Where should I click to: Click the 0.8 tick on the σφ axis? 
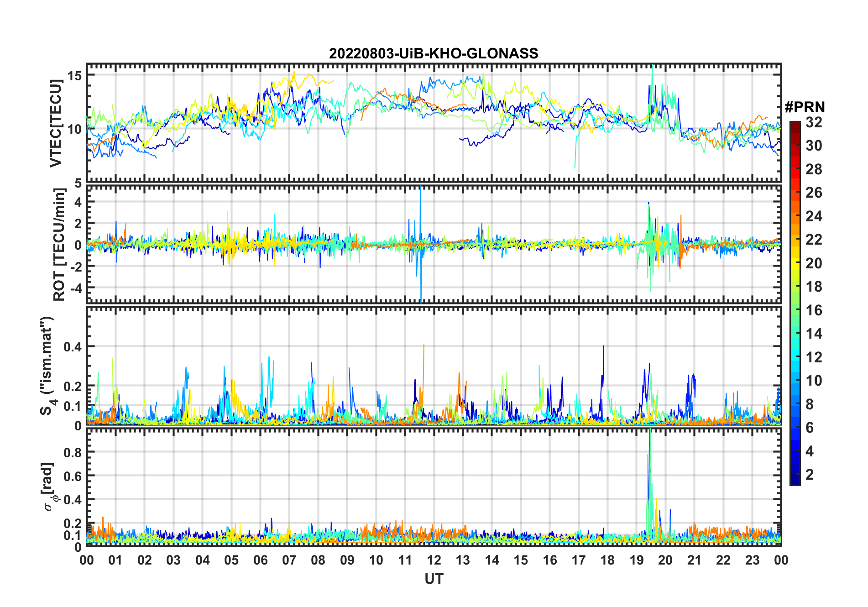click(x=72, y=452)
